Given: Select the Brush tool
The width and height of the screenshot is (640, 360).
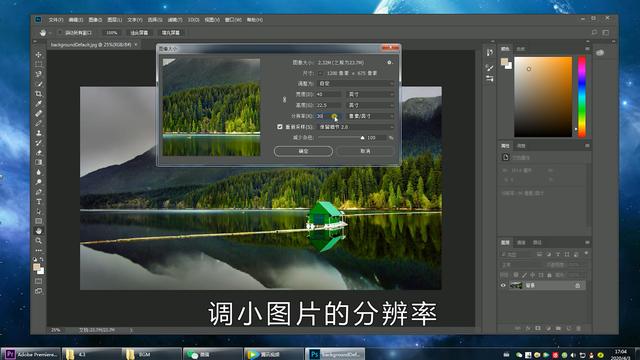Looking at the screenshot, I should tap(39, 123).
